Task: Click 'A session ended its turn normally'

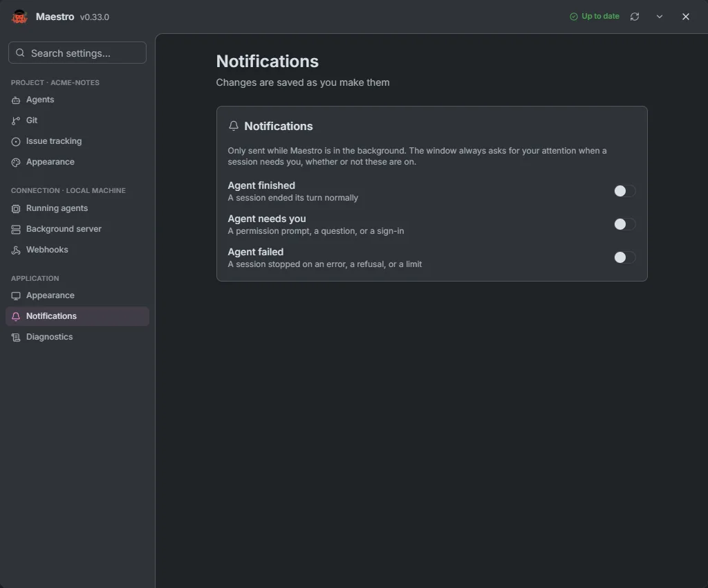Action: (x=292, y=198)
